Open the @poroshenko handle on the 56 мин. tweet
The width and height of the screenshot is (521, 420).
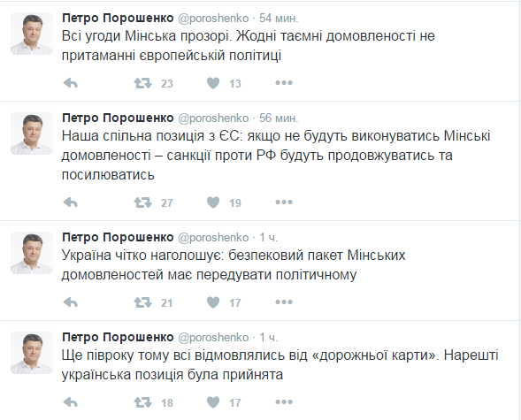coord(213,118)
